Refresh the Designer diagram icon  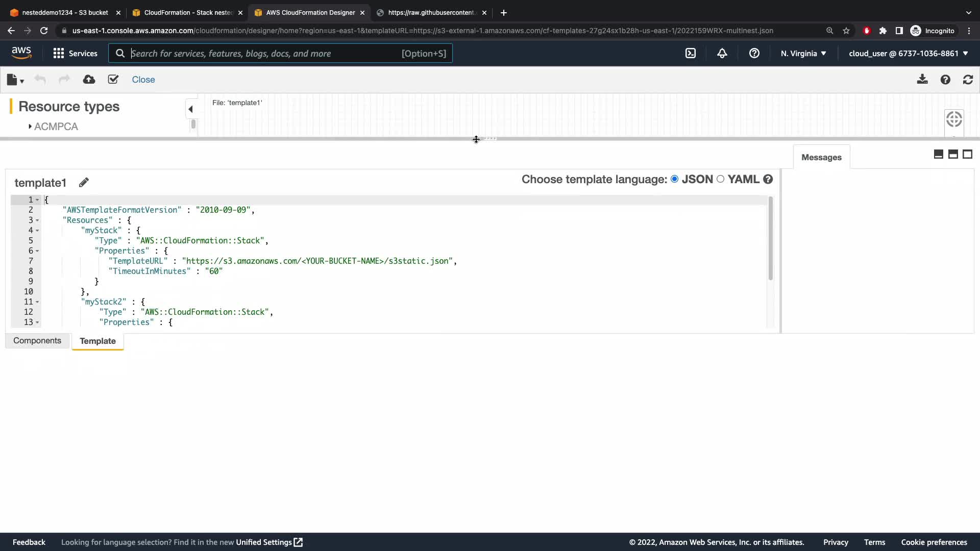968,80
